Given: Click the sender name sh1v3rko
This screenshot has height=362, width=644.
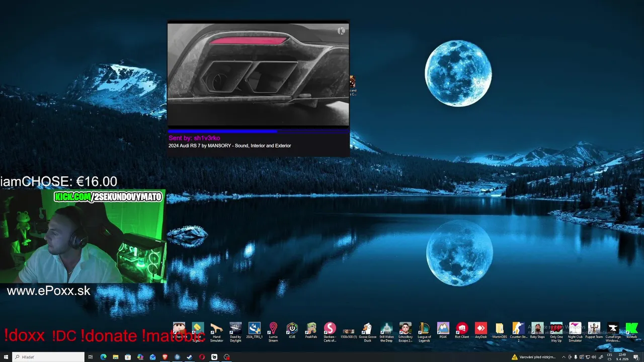Looking at the screenshot, I should (207, 138).
